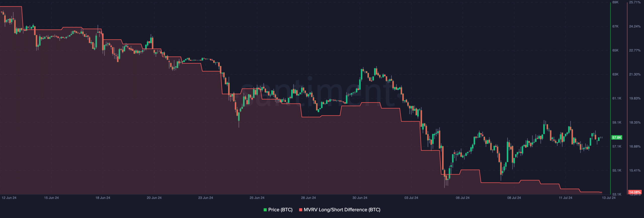Click the 65K price axis label

click(x=615, y=50)
